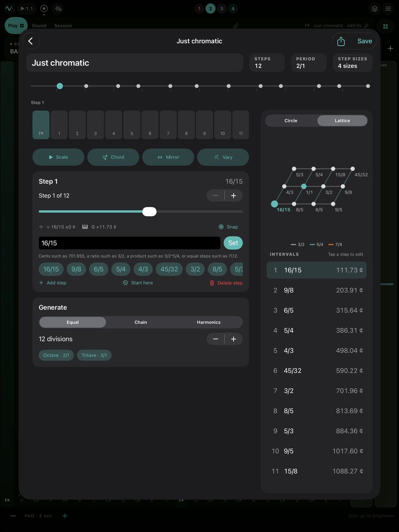Decrease the 12 divisions count
Screen dimensions: 399x532
(216, 339)
